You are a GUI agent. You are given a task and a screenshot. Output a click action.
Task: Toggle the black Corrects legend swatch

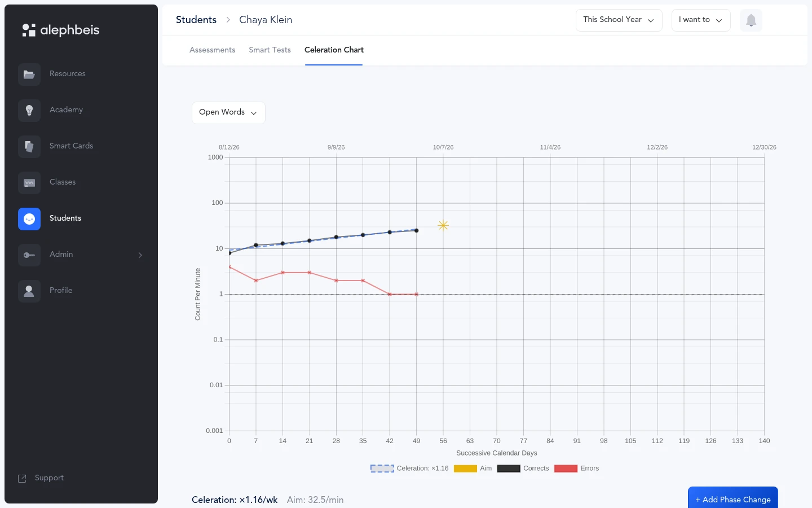[508, 468]
